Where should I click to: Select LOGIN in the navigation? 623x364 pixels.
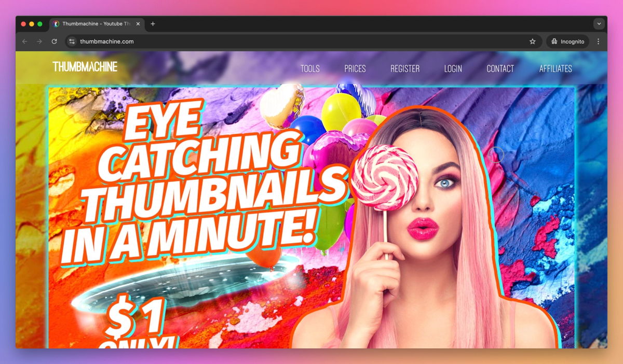[x=453, y=68]
